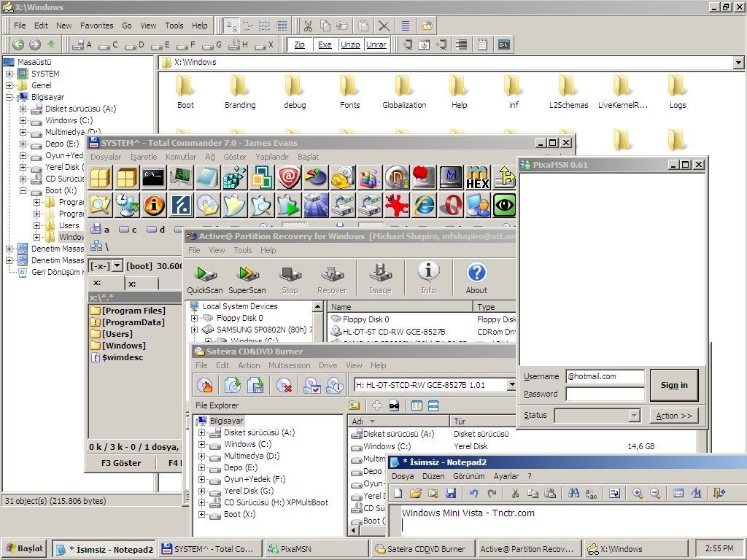This screenshot has height=560, width=747.
Task: Click the Adı column header in Sateira
Action: 399,421
